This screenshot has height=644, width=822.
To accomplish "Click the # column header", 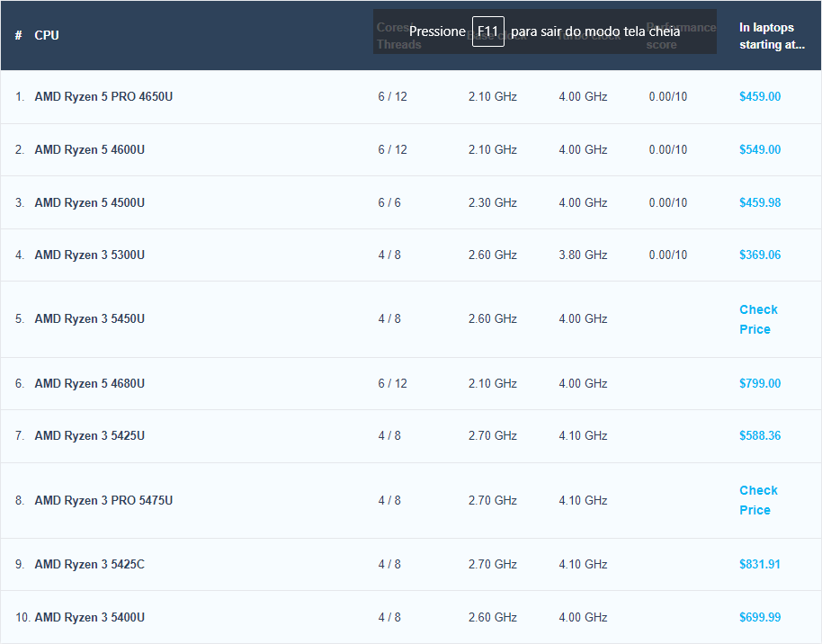I will coord(18,35).
